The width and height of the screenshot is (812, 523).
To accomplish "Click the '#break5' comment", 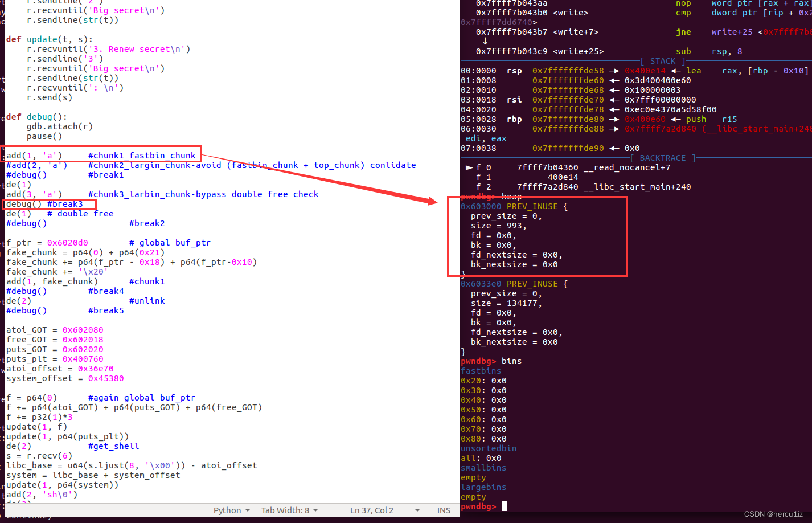I will tap(106, 310).
